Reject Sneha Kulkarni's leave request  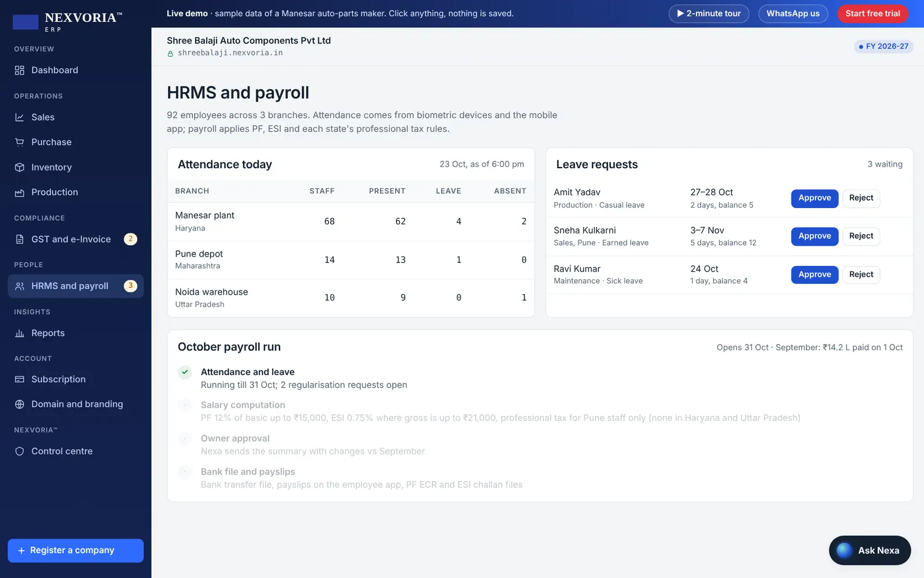861,236
